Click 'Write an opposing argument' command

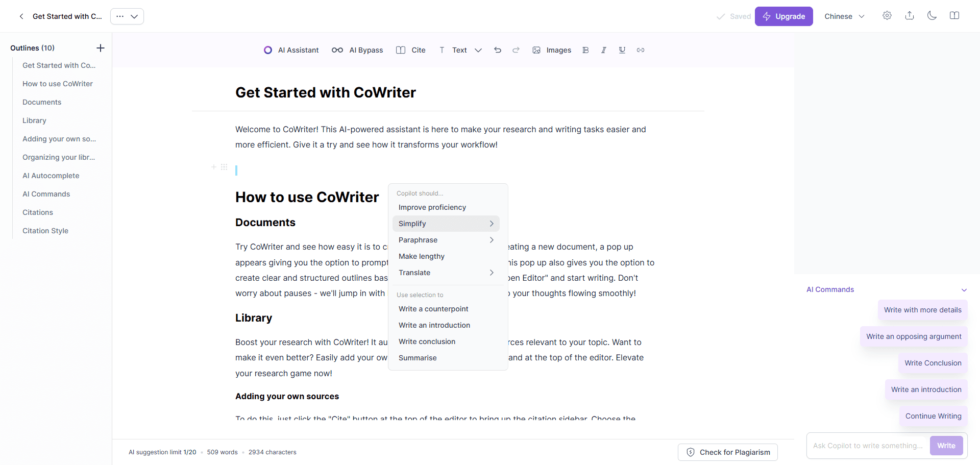pyautogui.click(x=914, y=336)
